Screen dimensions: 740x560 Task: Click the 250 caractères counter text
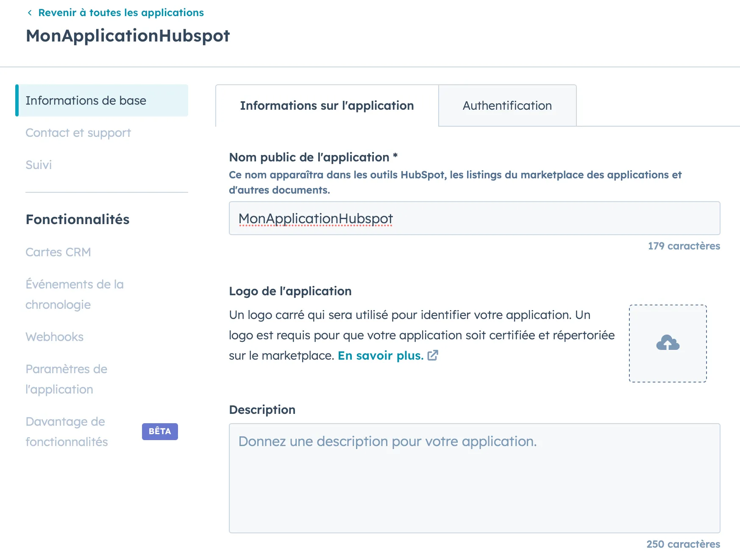pyautogui.click(x=683, y=544)
